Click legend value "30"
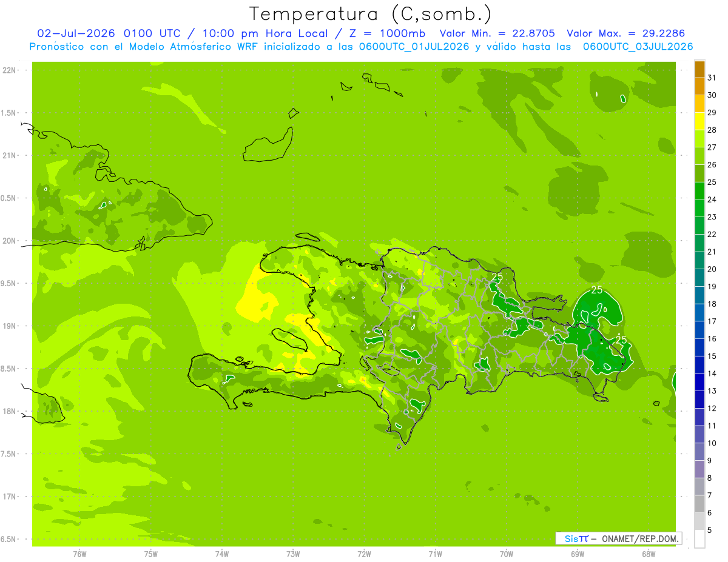 712,95
